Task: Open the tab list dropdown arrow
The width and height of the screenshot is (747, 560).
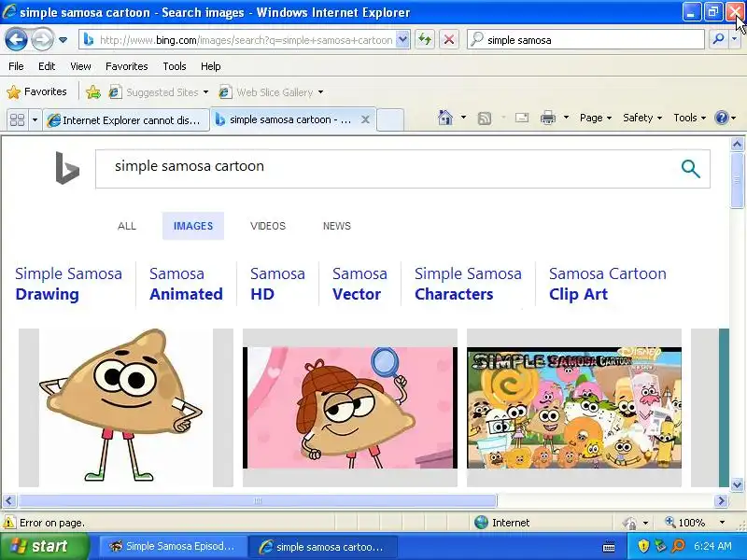Action: pos(35,119)
